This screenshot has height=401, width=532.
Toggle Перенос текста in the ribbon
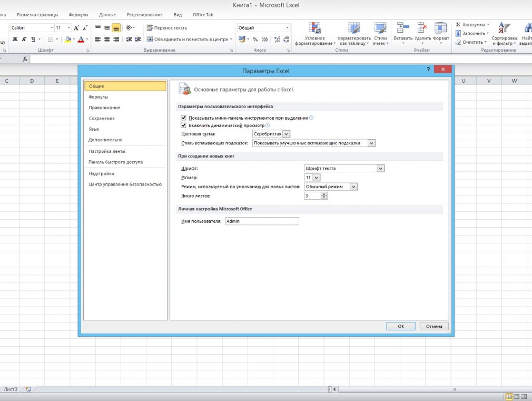(166, 28)
